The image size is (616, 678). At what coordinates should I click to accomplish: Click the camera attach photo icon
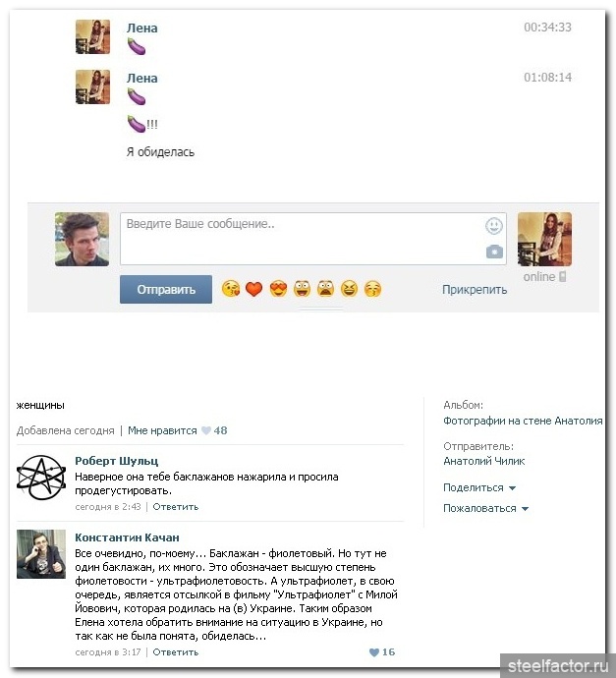pyautogui.click(x=494, y=252)
